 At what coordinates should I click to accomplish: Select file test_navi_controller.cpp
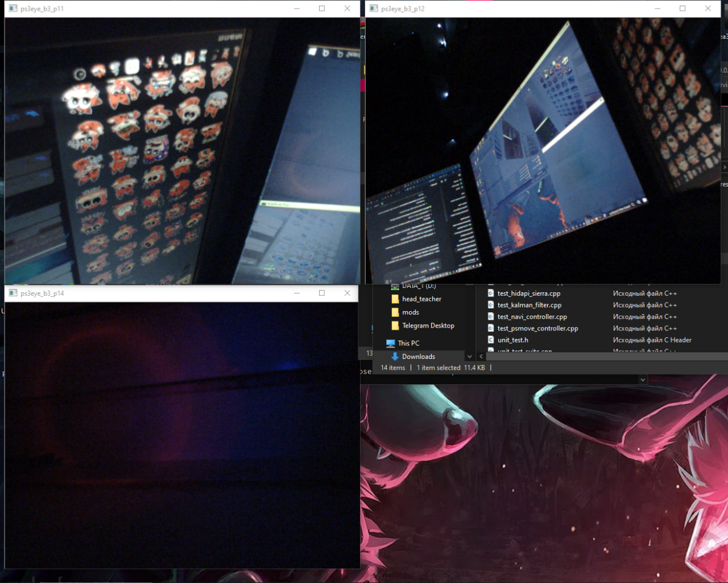(532, 317)
